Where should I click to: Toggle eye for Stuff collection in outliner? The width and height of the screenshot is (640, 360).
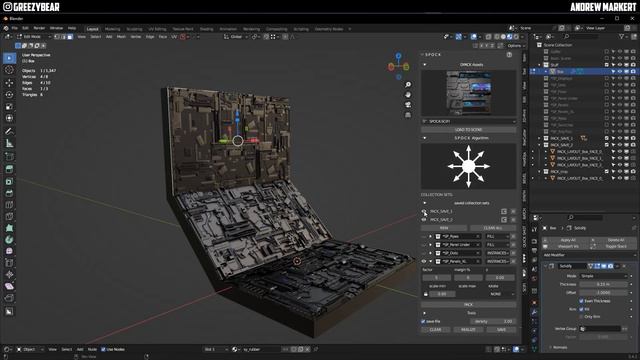point(620,65)
